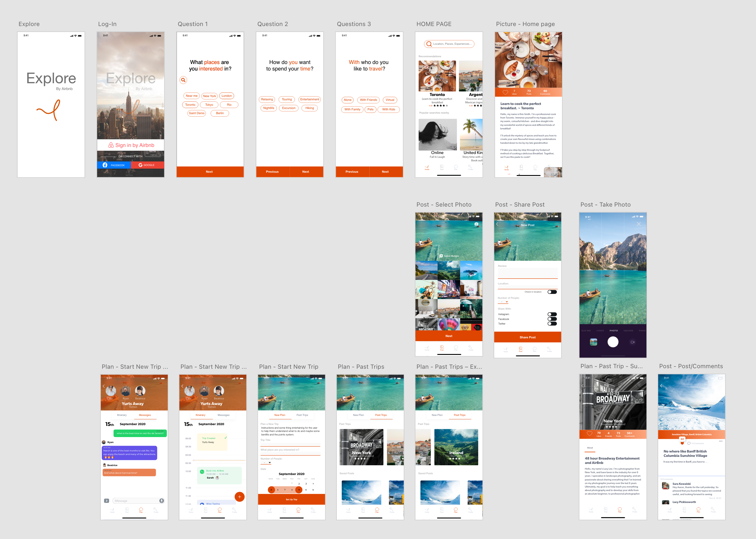Screen dimensions: 756x539
Task: Close the Post - Take Photo camera screen
Action: point(639,224)
